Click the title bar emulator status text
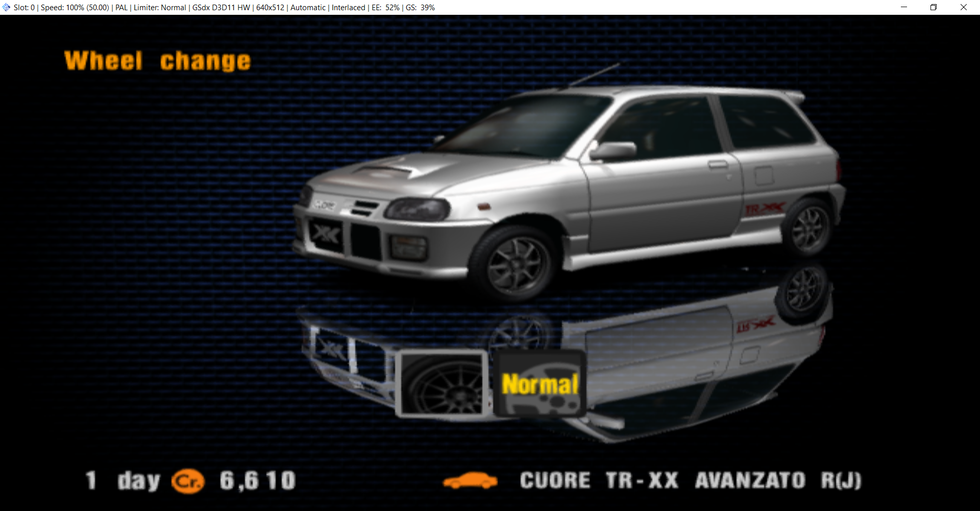 [224, 7]
